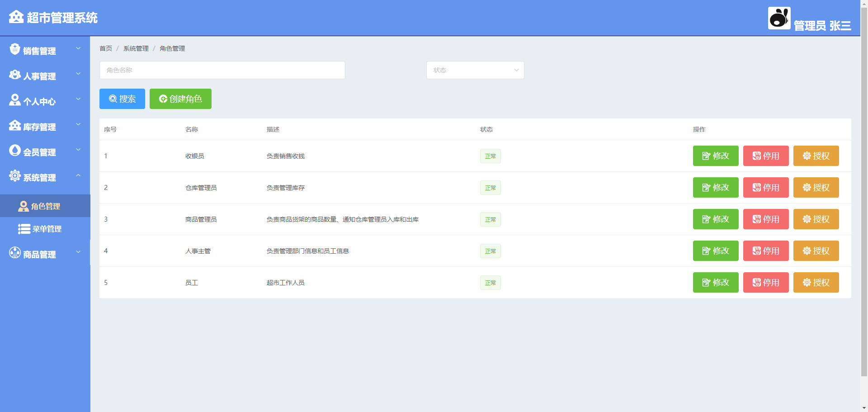Edit the 员工 role
The height and width of the screenshot is (412, 868).
(x=716, y=282)
